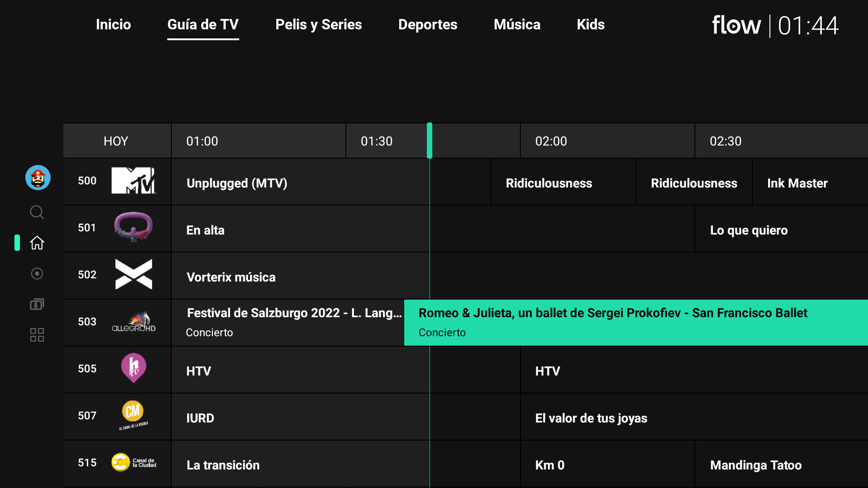The width and height of the screenshot is (868, 488).
Task: Click the HOY day selector
Action: pyautogui.click(x=116, y=141)
